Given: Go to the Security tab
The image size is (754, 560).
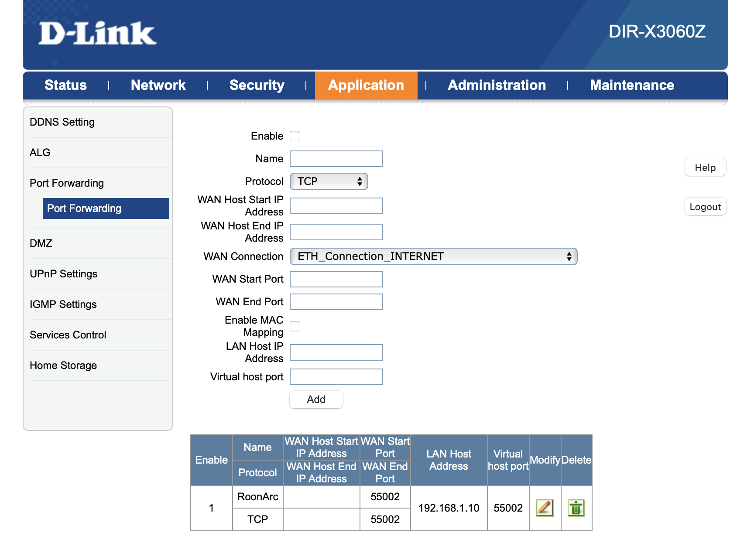Looking at the screenshot, I should pyautogui.click(x=257, y=85).
